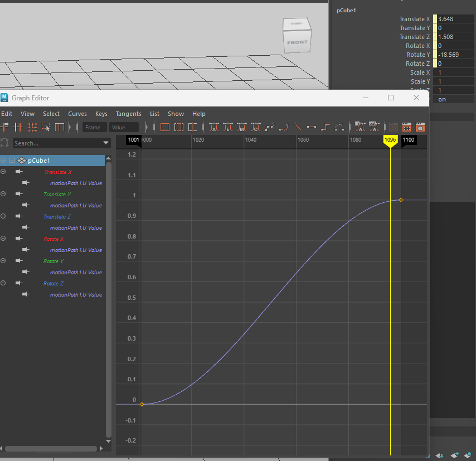
Task: Collapse the Rotate Y channel
Action: (3, 261)
